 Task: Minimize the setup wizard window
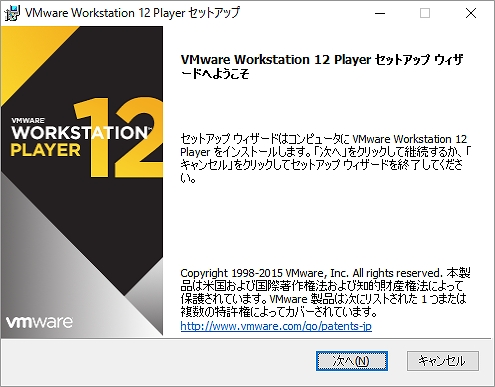click(380, 13)
